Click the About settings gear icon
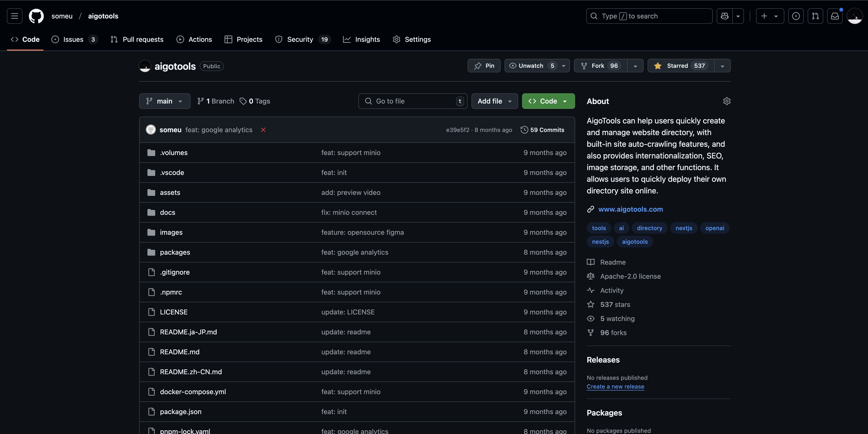The width and height of the screenshot is (868, 434). 727,101
